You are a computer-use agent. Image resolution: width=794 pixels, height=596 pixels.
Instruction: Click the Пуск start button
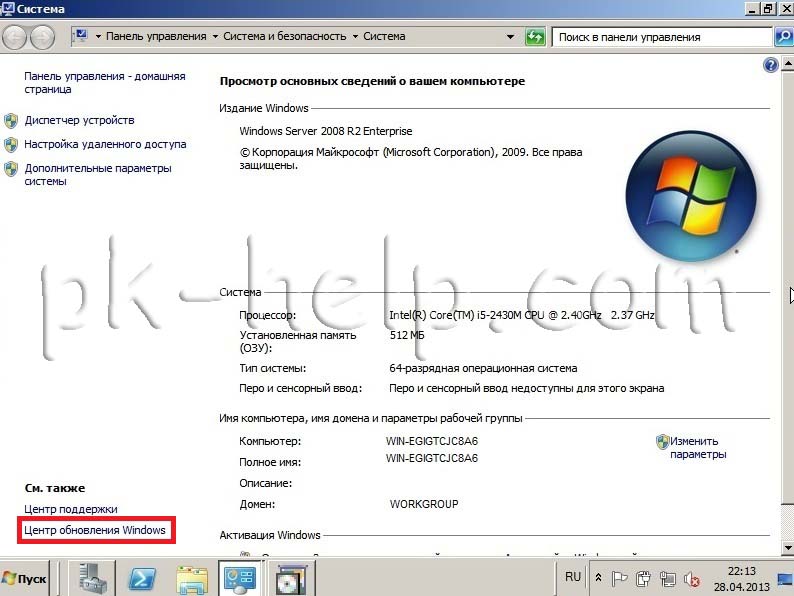click(25, 578)
